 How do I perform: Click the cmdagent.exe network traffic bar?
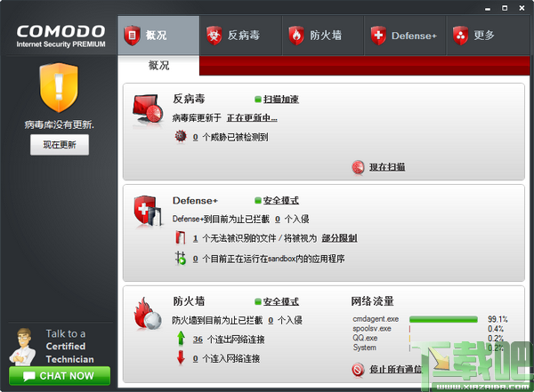pos(443,319)
